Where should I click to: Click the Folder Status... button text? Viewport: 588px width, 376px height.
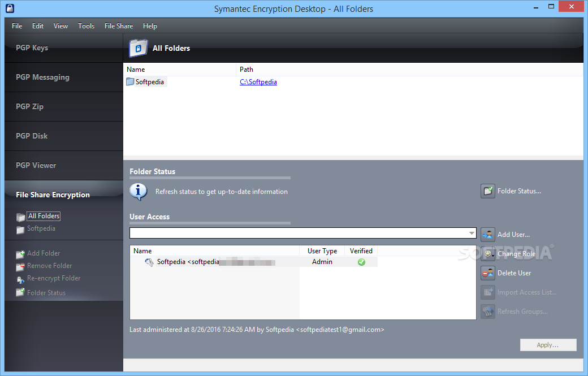coord(520,191)
